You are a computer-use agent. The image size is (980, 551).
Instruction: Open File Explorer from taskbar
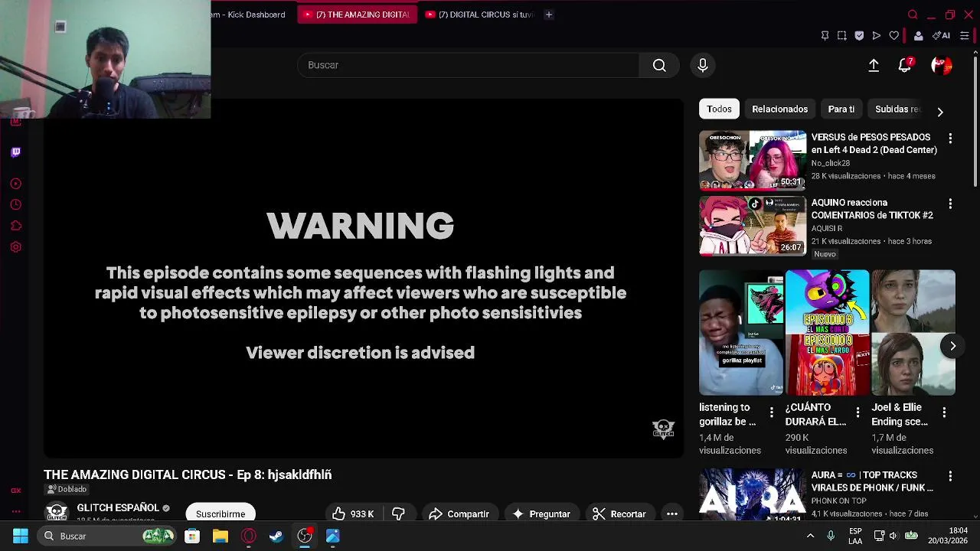pyautogui.click(x=220, y=536)
